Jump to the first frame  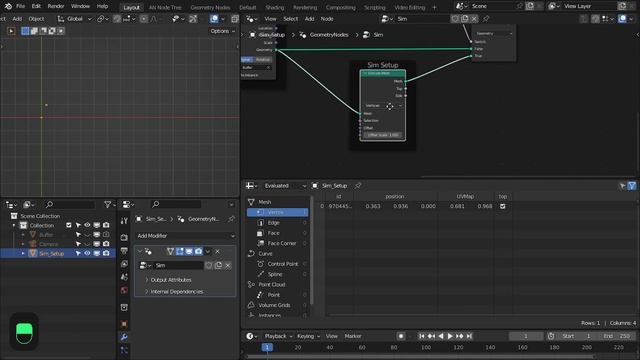point(422,336)
